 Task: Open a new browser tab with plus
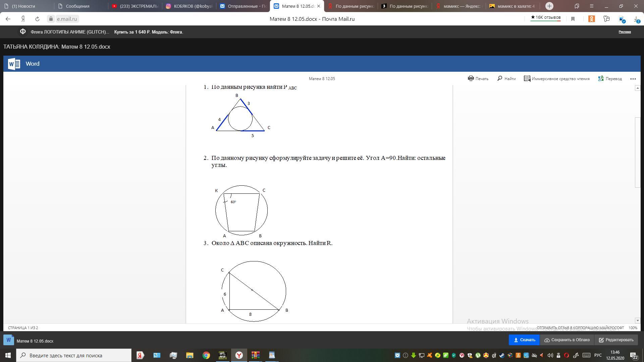pyautogui.click(x=549, y=6)
